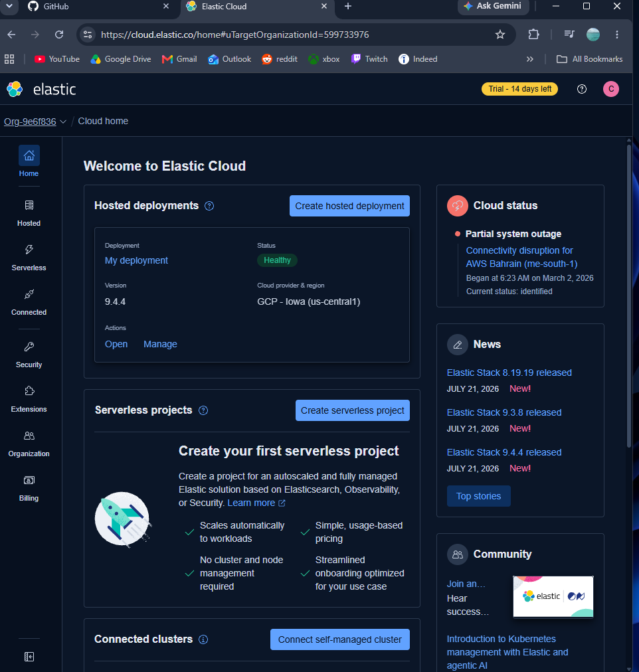Open Top stories button
639x672 pixels.
(x=478, y=496)
